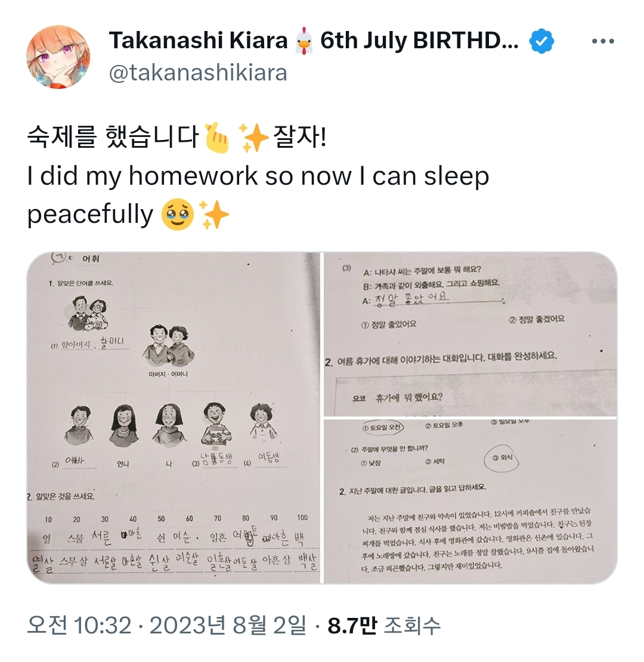Screen dimensions: 644x662
Task: Click the sparkles emoji after finger heart
Action: coord(253,138)
